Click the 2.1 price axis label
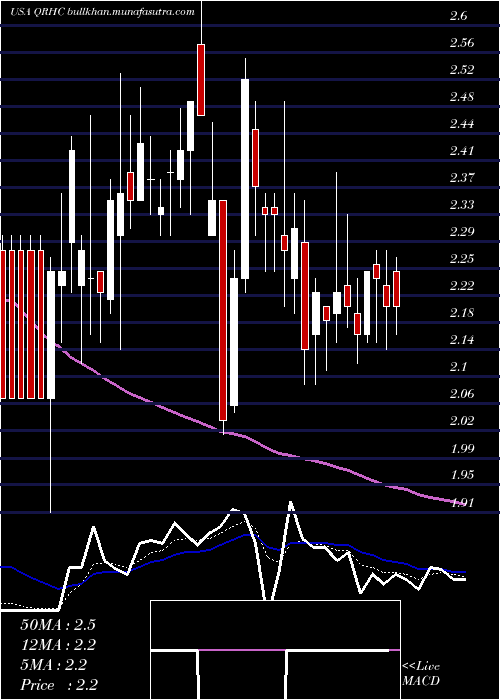Screen dimensions: 500x700 [458, 367]
